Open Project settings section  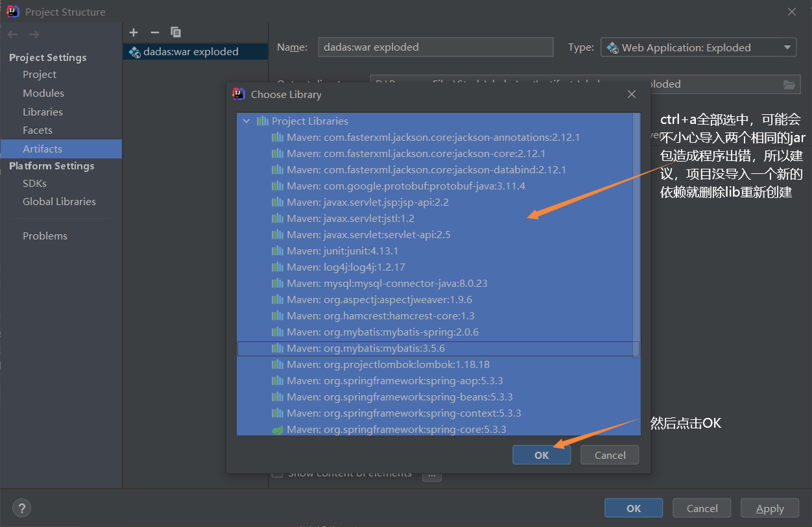pyautogui.click(x=40, y=75)
